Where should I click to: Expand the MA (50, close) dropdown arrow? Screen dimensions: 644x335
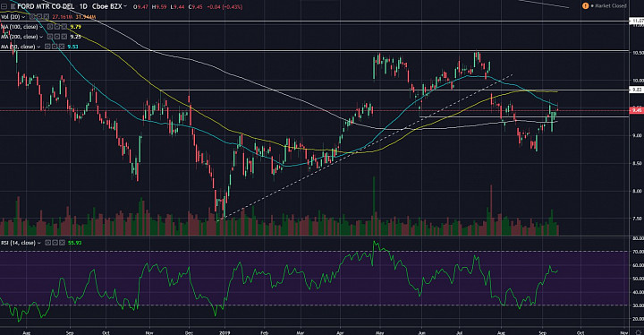click(38, 47)
